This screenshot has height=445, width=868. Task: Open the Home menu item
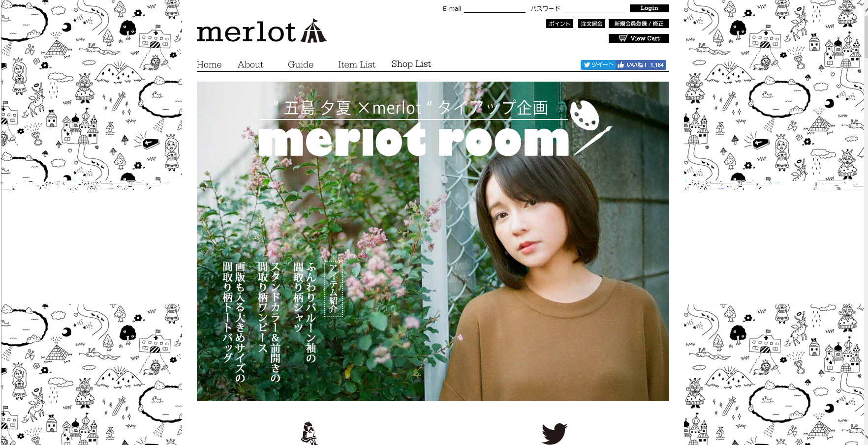(x=209, y=64)
